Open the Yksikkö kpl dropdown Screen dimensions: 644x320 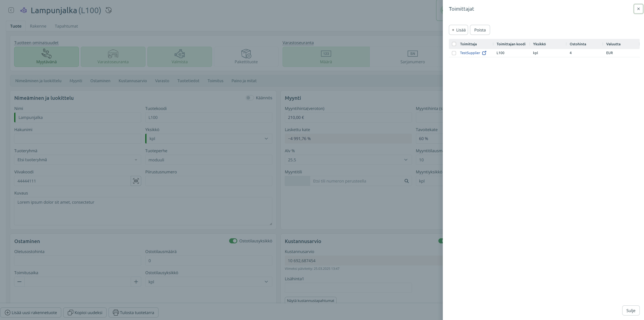(x=209, y=139)
